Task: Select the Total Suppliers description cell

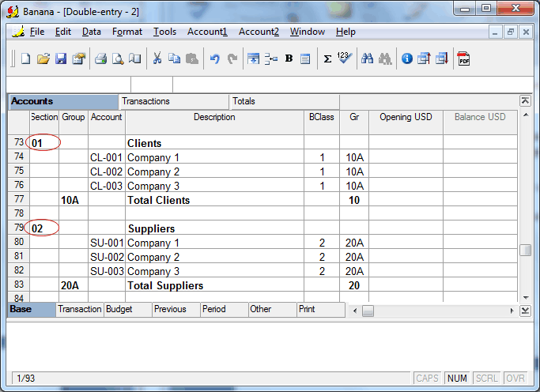Action: pos(214,285)
